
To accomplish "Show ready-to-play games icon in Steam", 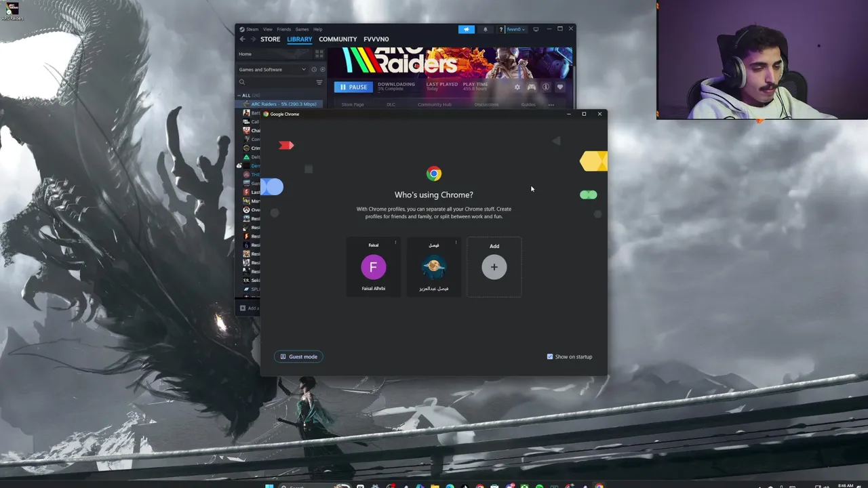I will click(322, 69).
